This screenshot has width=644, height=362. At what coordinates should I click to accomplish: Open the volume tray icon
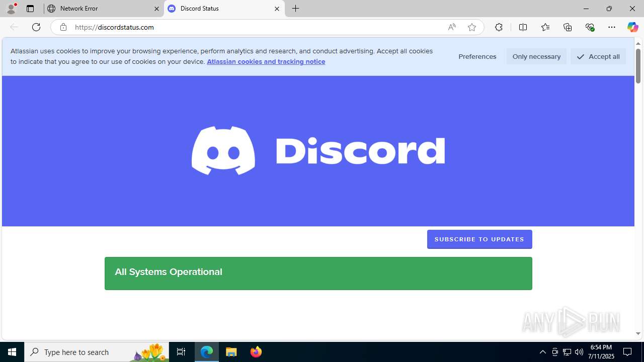click(579, 352)
